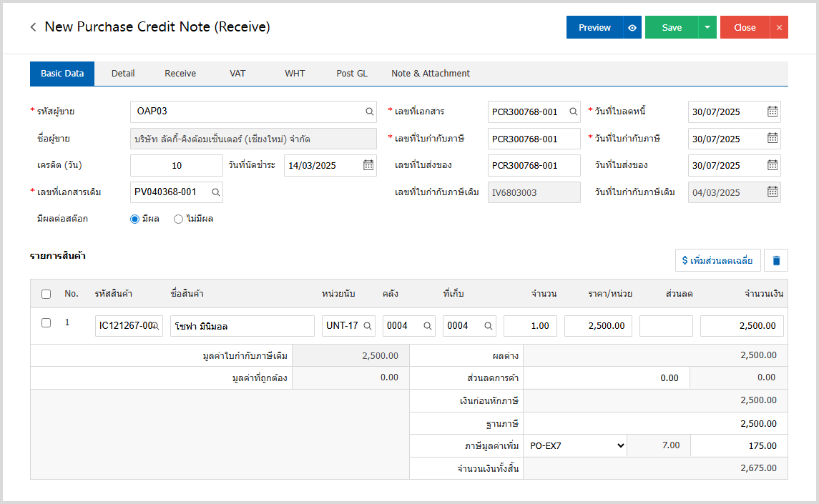Click the green Save button

pos(672,27)
